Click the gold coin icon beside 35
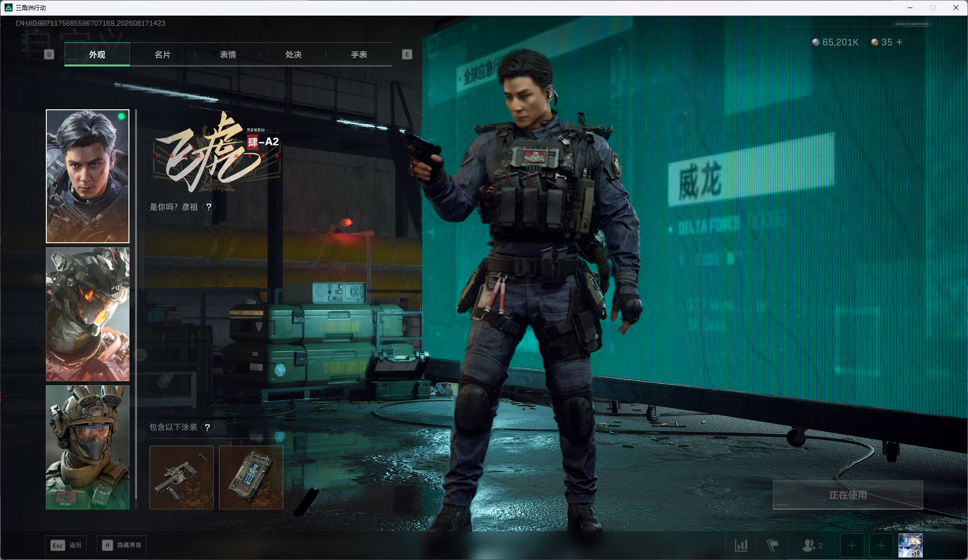The height and width of the screenshot is (560, 968). click(875, 42)
